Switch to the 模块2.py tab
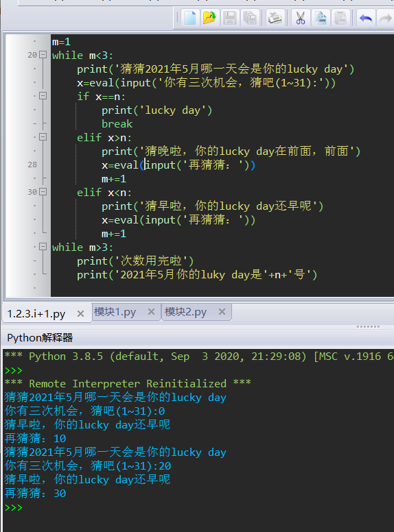This screenshot has height=532, width=394. tap(185, 311)
